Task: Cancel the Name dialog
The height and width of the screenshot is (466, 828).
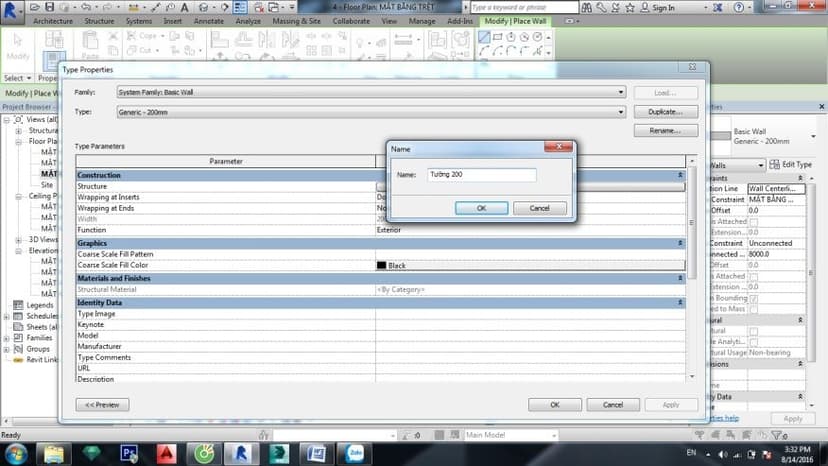Action: (539, 208)
